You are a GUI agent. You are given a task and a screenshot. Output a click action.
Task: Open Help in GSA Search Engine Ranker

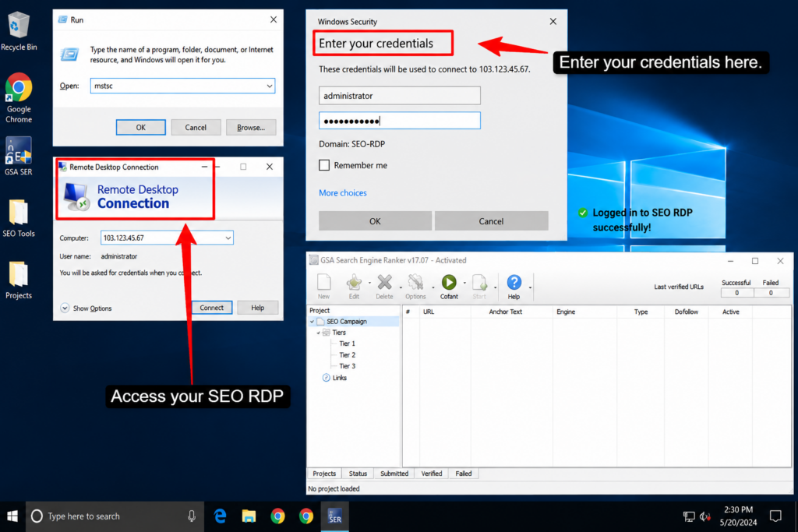[x=514, y=287]
